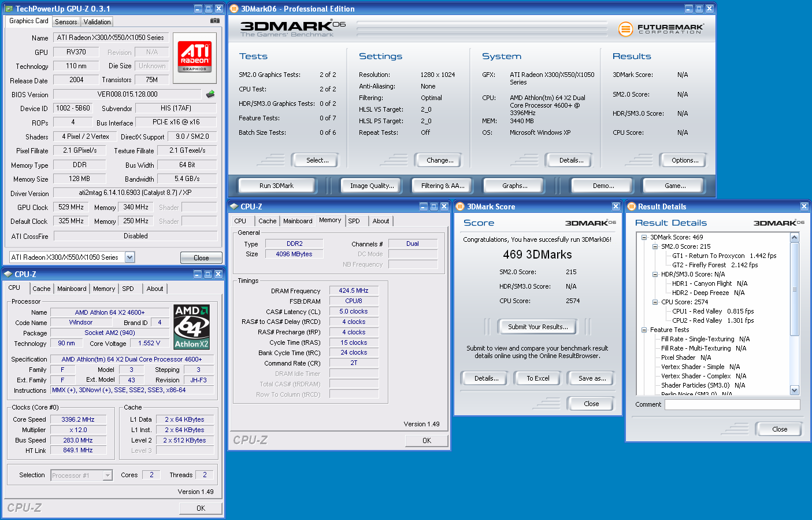Click the Comment input field
Image resolution: width=812 pixels, height=520 pixels.
(732, 405)
